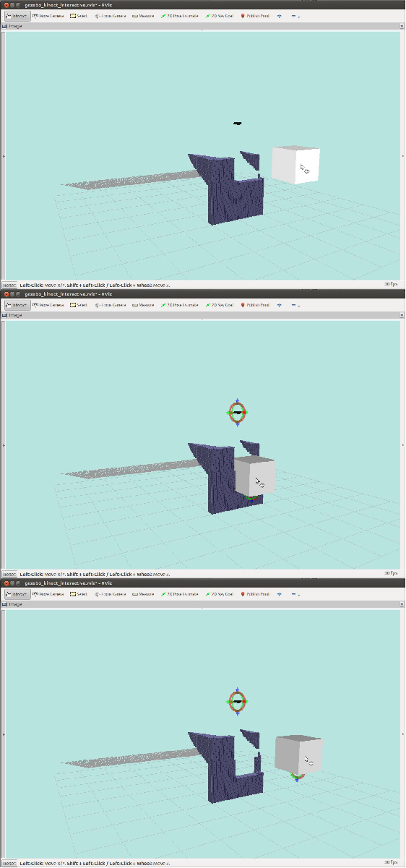Click the white cube in bottom window
The image size is (406, 868).
[298, 754]
